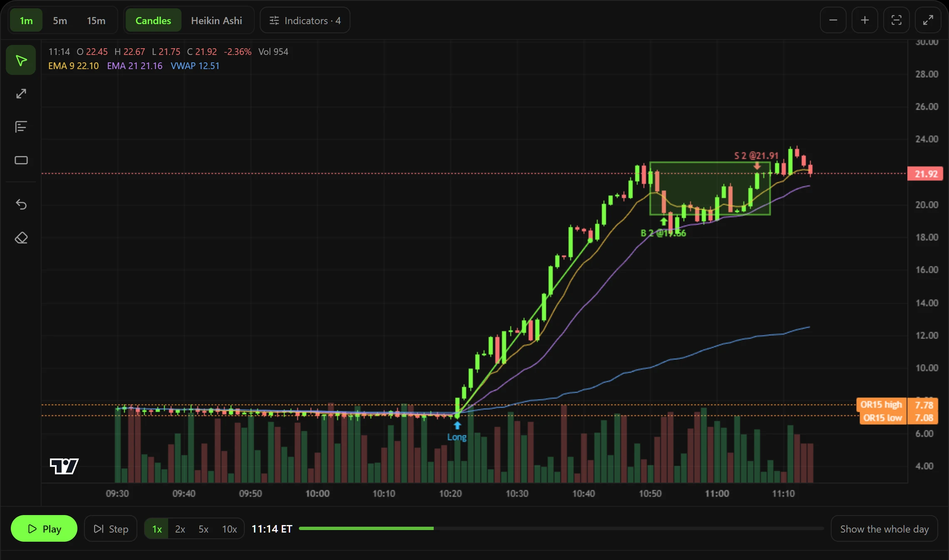The image size is (949, 560).
Task: Click the 11:14 ET replay time
Action: 272,529
